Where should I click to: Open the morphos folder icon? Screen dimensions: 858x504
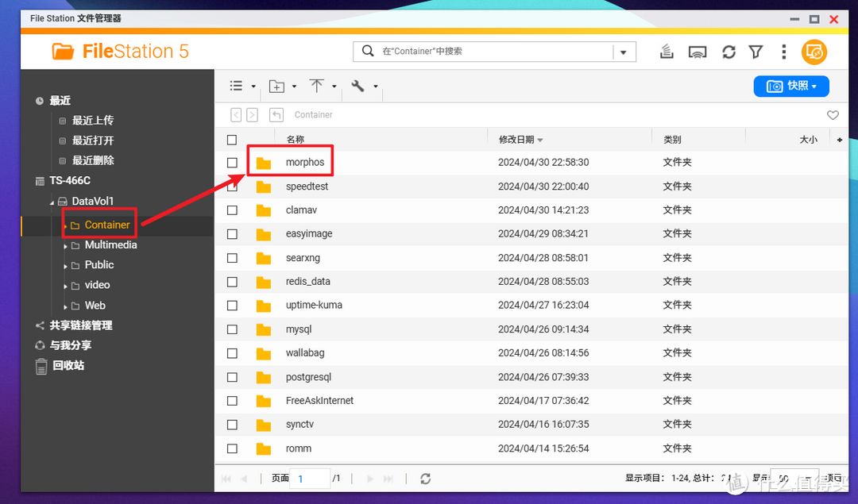[x=264, y=163]
